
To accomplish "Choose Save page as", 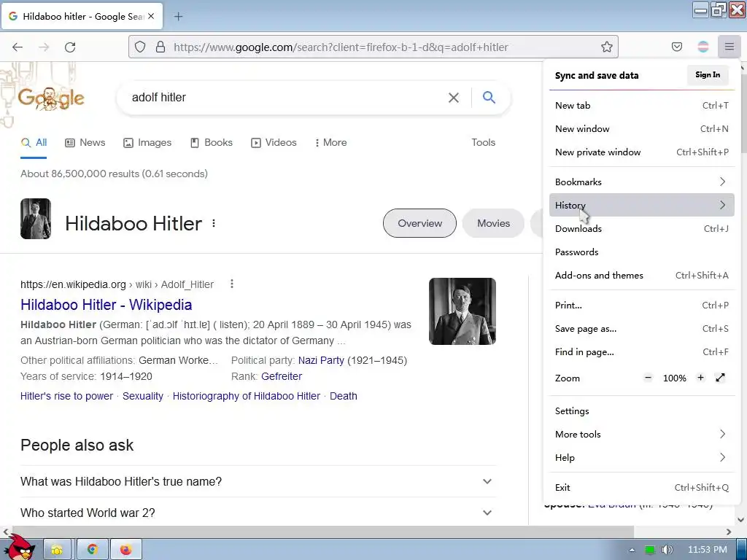I will [642, 329].
